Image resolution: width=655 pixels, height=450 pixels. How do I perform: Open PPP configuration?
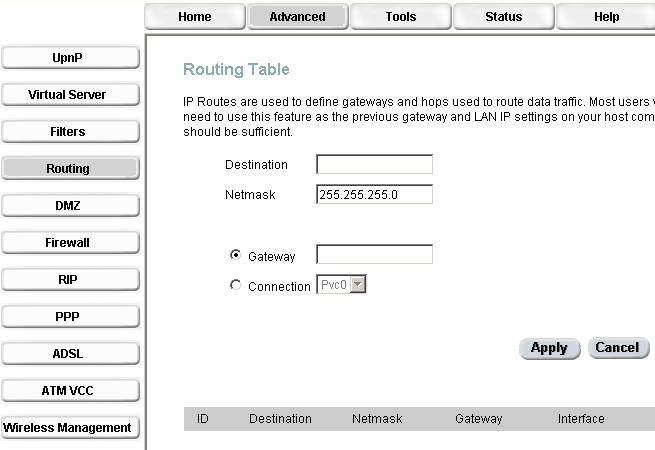[68, 317]
